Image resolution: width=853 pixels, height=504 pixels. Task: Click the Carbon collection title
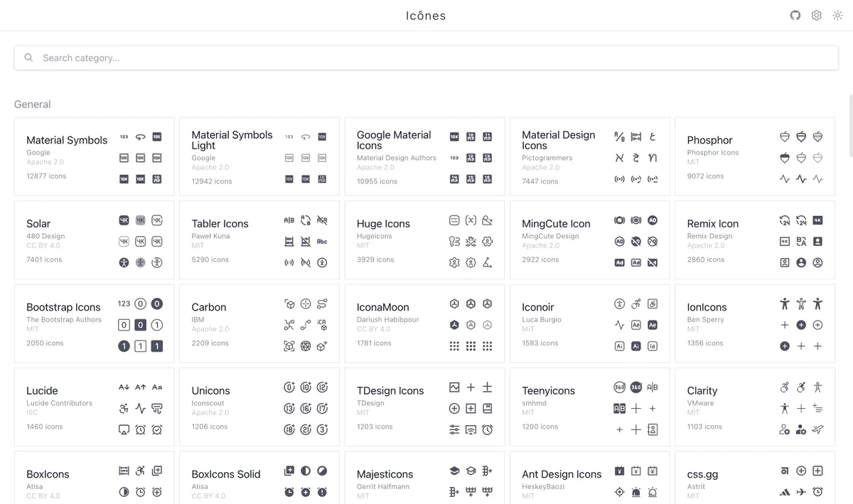pos(209,307)
